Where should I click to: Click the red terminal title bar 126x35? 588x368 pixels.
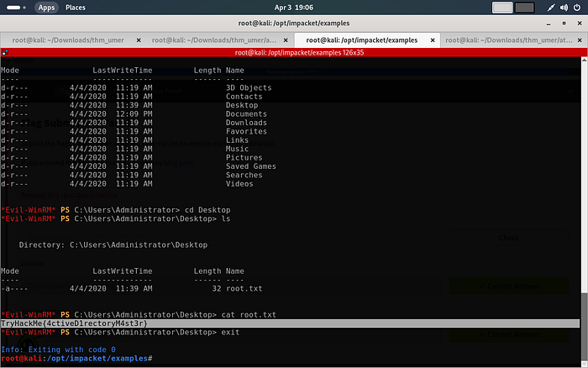(294, 53)
